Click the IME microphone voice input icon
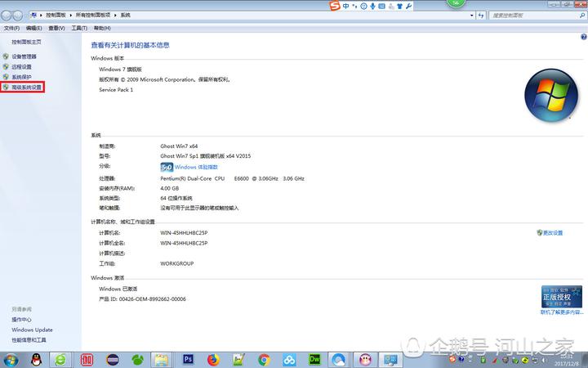 pyautogui.click(x=372, y=6)
